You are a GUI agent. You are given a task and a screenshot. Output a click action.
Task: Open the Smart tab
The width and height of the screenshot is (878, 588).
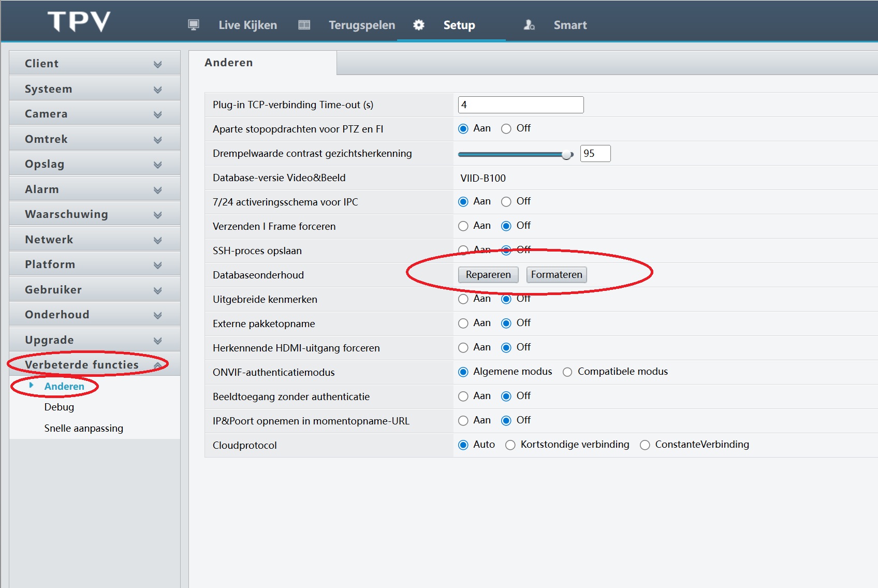point(570,25)
